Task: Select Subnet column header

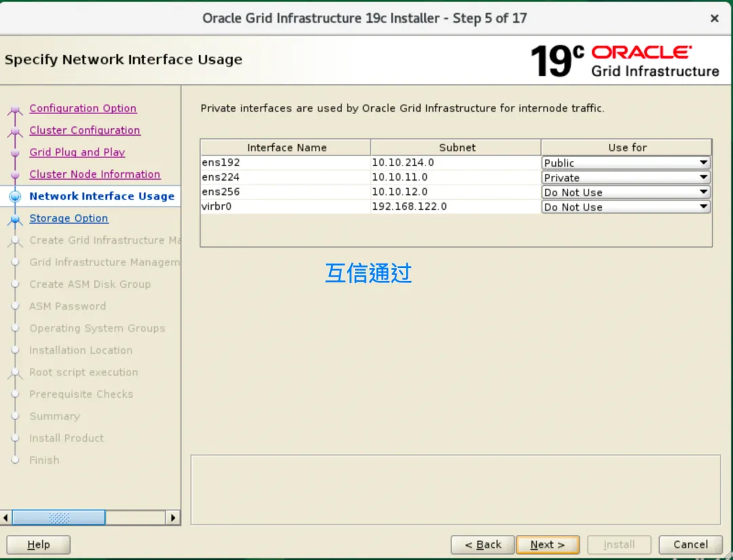Action: click(456, 147)
